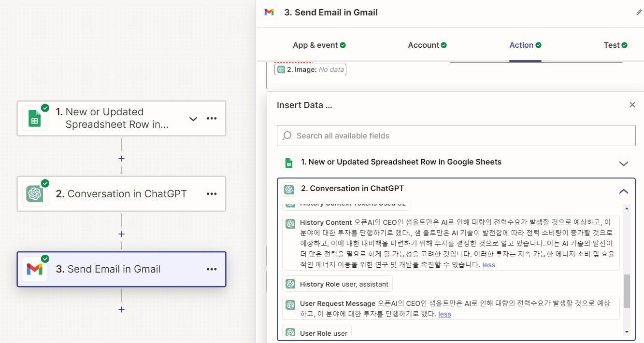The image size is (644, 343).
Task: Select the History Role field
Action: pos(337,284)
